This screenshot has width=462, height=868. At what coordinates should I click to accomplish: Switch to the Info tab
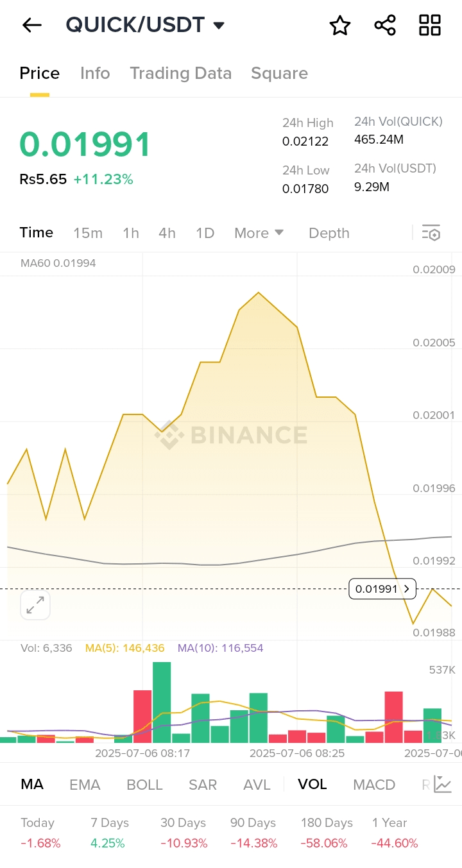[95, 73]
